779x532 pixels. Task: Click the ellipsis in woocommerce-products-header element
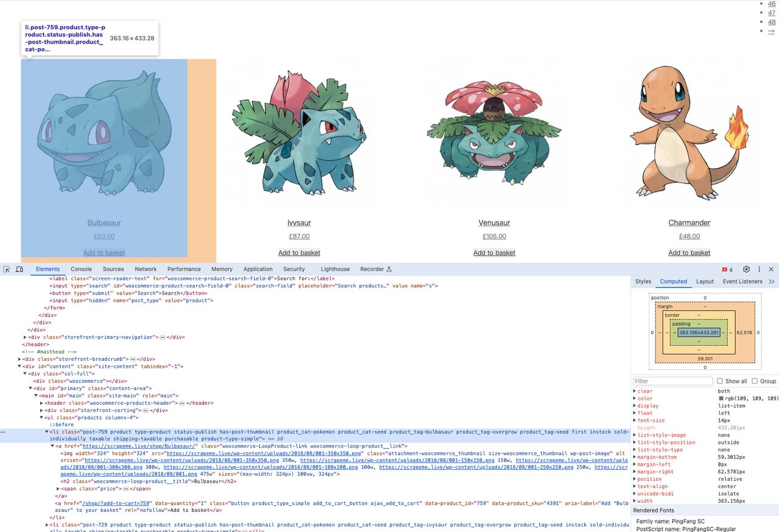[181, 403]
